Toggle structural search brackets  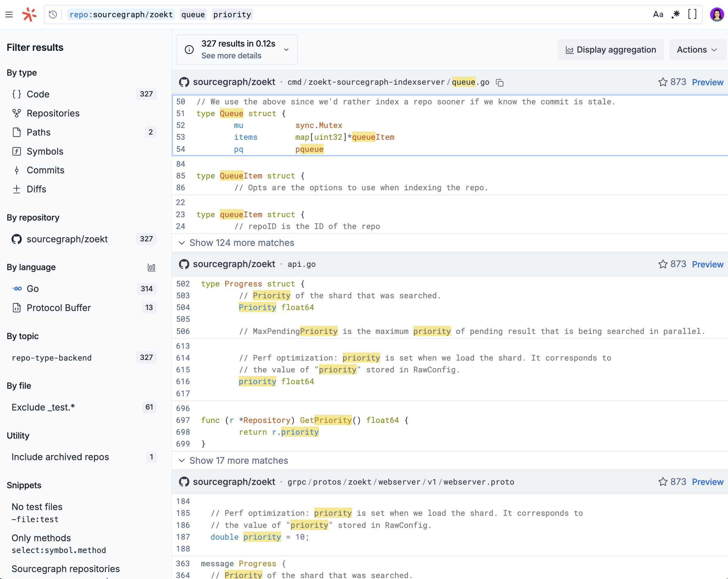(692, 14)
